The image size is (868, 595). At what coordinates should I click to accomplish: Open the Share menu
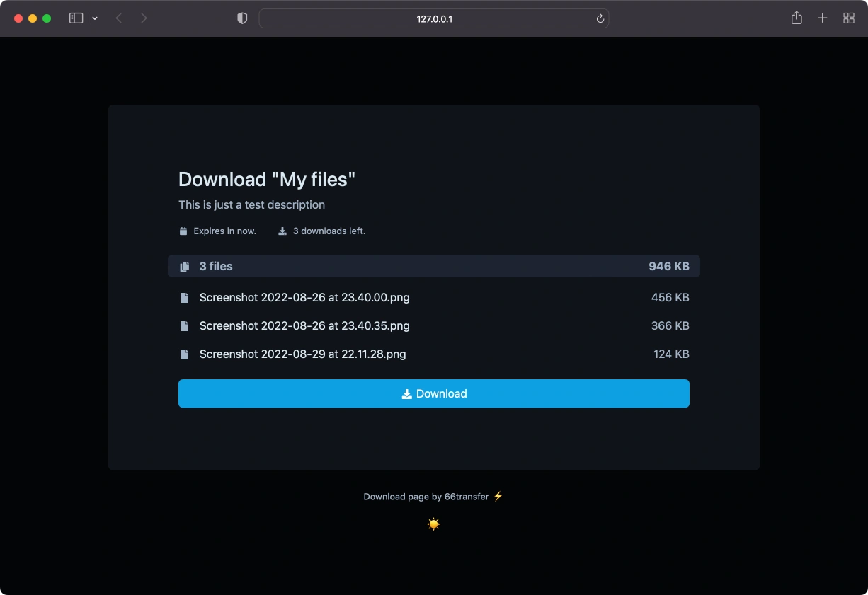pos(796,18)
